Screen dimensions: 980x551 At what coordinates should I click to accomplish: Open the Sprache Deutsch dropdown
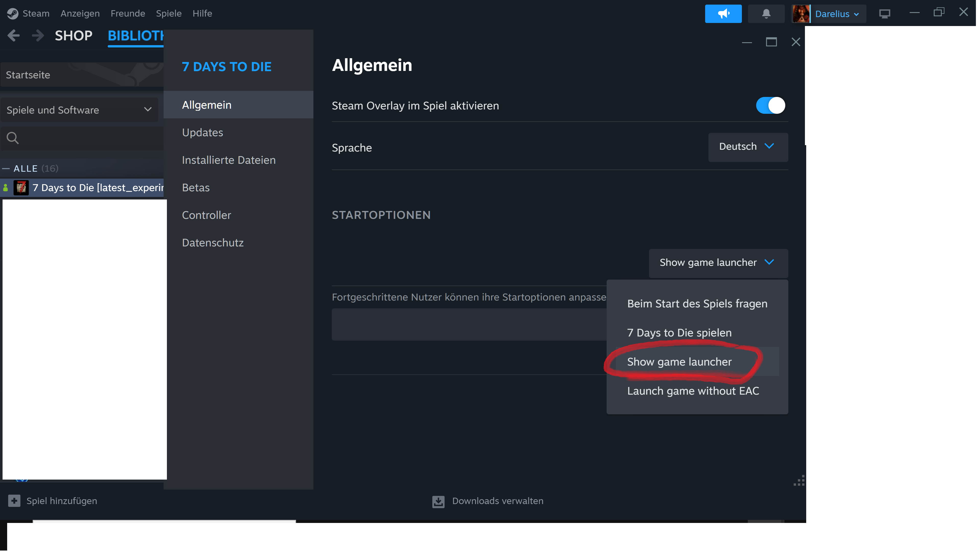tap(748, 147)
